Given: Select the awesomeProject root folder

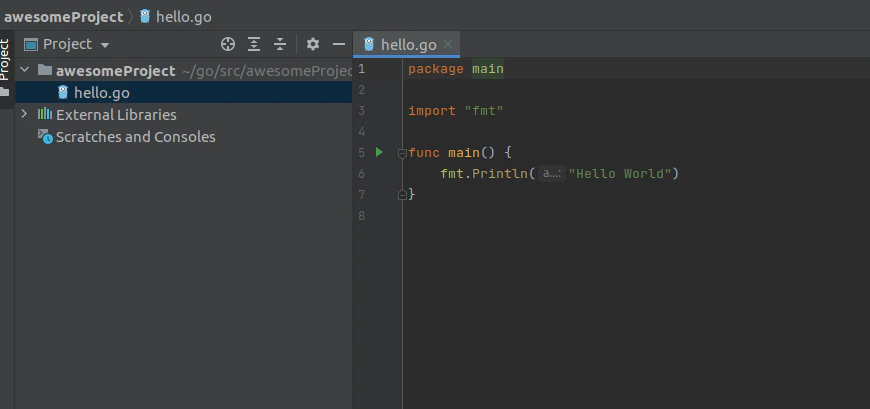Looking at the screenshot, I should coord(115,71).
